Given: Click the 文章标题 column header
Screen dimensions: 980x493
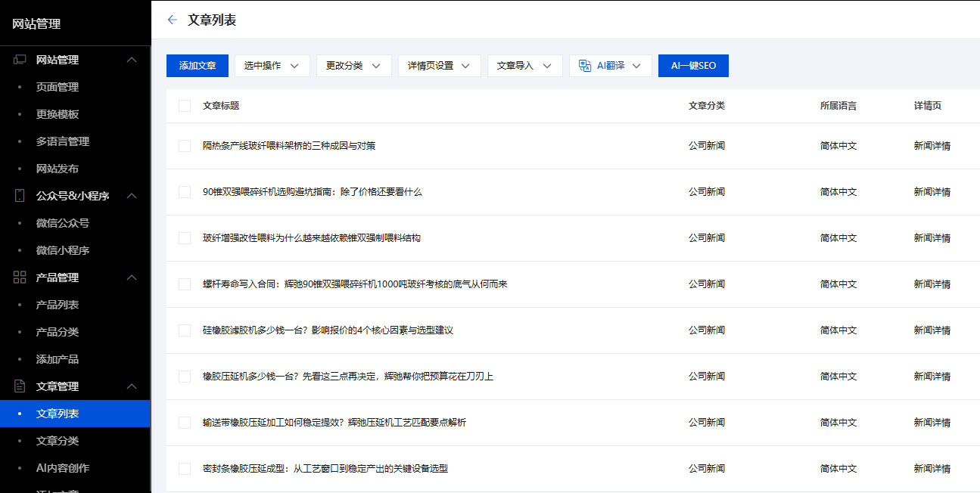Looking at the screenshot, I should [221, 106].
